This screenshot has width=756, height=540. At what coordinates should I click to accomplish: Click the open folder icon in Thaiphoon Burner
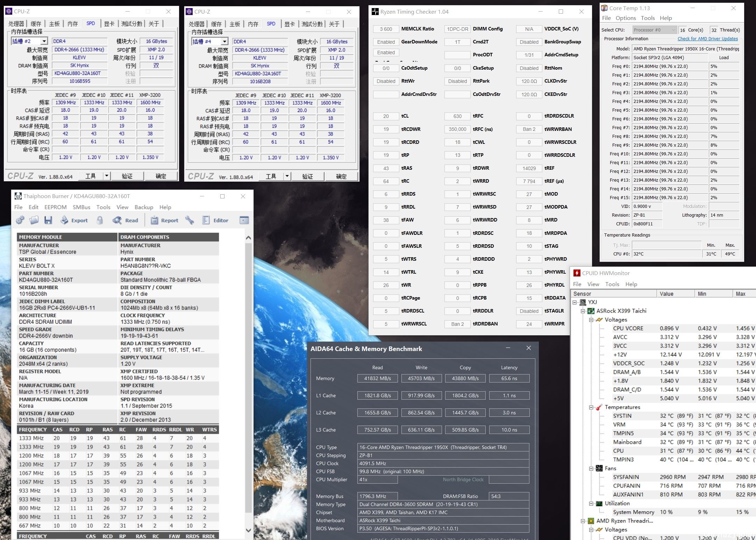pyautogui.click(x=34, y=220)
